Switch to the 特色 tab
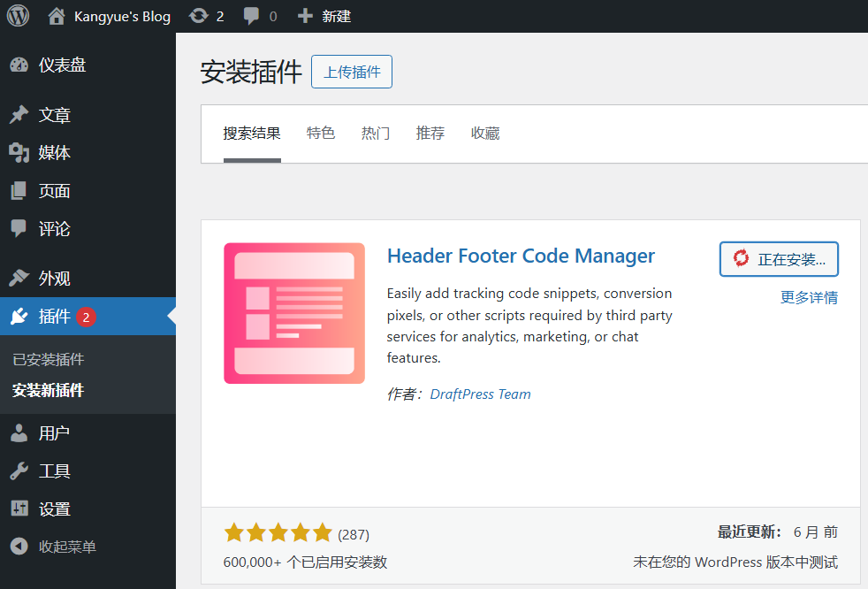 (321, 133)
